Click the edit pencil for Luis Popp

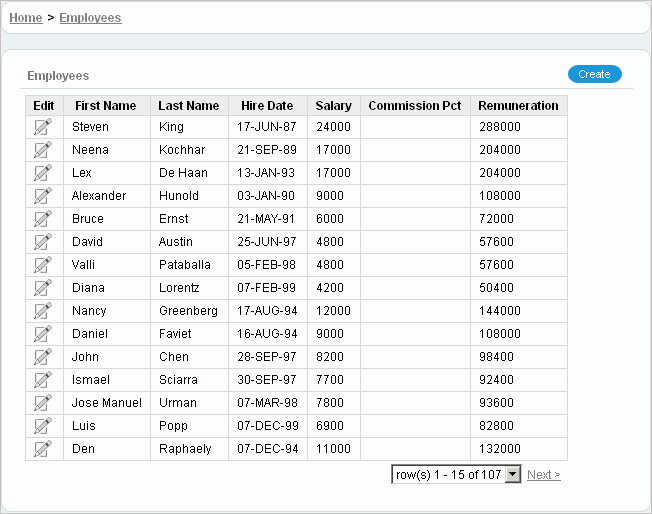pos(43,426)
